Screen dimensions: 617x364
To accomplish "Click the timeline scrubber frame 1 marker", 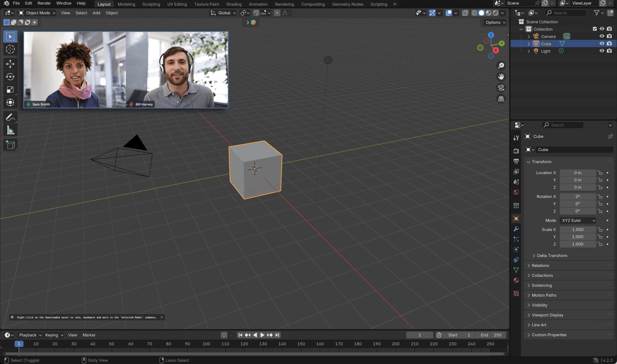I will coord(19,344).
